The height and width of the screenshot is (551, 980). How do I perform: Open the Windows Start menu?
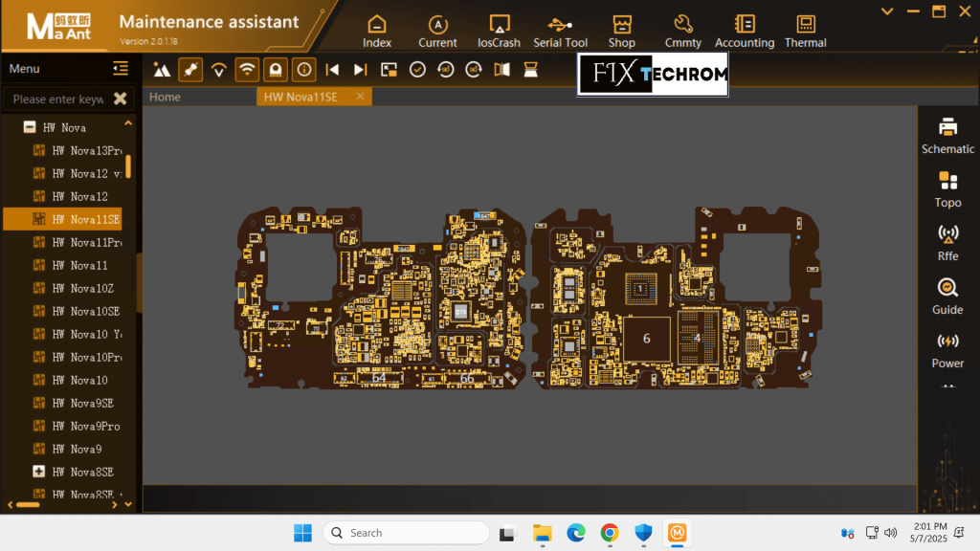click(x=302, y=533)
